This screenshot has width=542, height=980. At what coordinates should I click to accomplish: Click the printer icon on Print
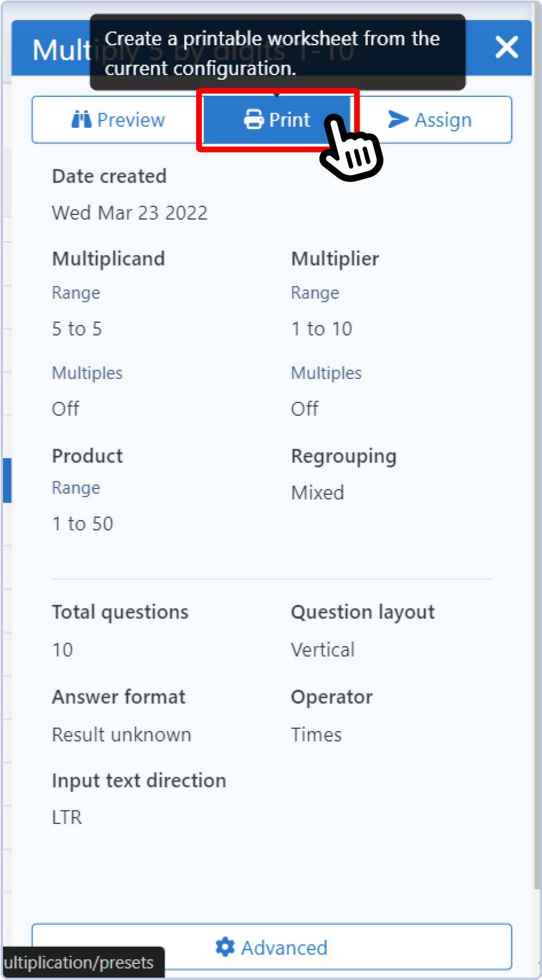coord(254,120)
